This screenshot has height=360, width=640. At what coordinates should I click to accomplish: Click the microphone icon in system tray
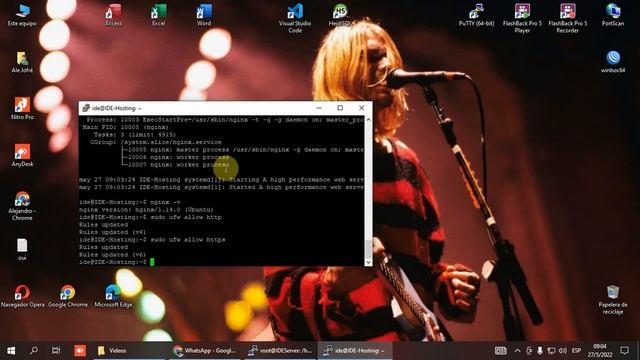(540, 351)
